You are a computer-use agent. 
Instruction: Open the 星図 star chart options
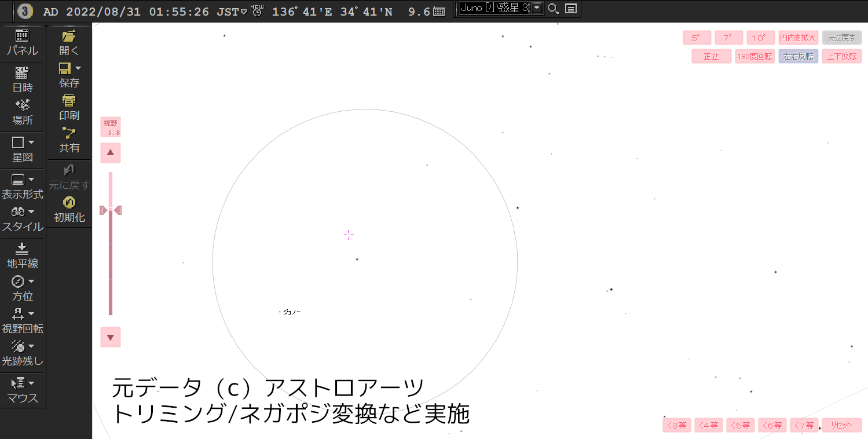pos(23,149)
